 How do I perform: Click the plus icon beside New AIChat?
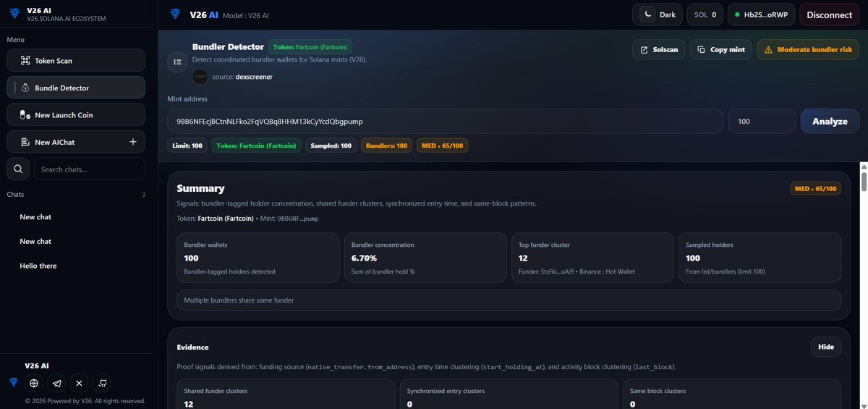(133, 142)
